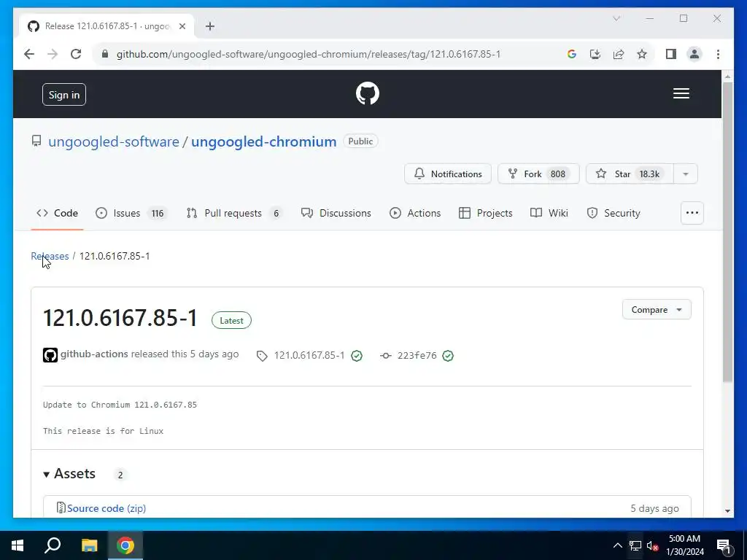Image resolution: width=747 pixels, height=560 pixels.
Task: Open the Windows Start menu
Action: (18, 545)
